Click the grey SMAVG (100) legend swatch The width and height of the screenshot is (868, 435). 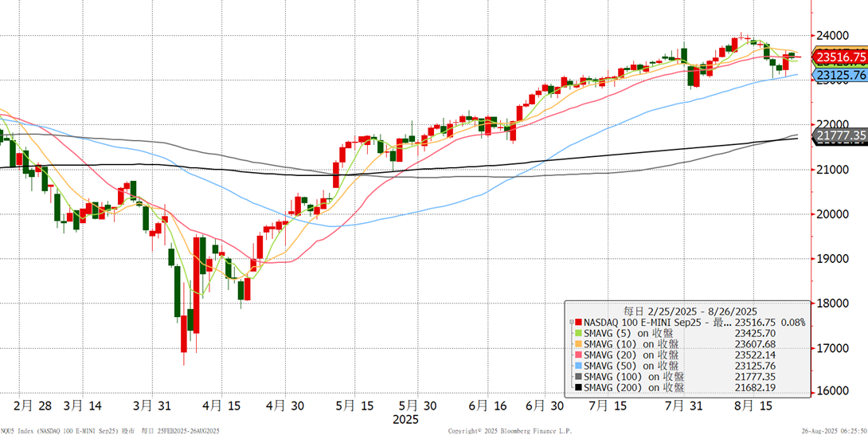pos(579,377)
